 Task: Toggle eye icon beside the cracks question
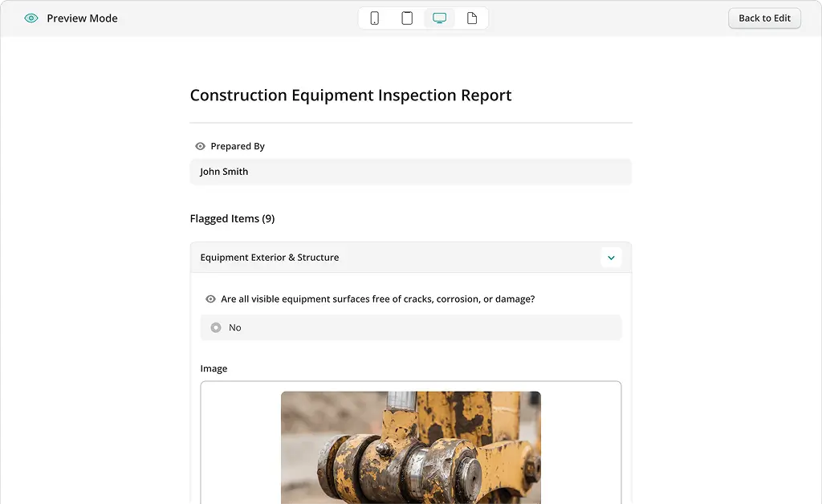coord(210,299)
